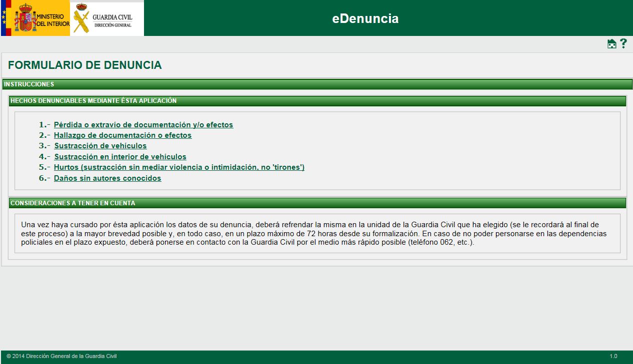Image resolution: width=633 pixels, height=364 pixels.
Task: Click the green house icon near top right
Action: pos(612,44)
